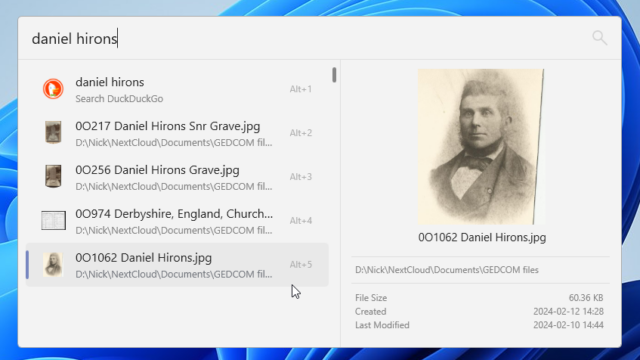Click the preview path 'D:\Nick\NextCloud\Documents\GEDCOM files'
This screenshot has height=360, width=640.
pos(447,270)
